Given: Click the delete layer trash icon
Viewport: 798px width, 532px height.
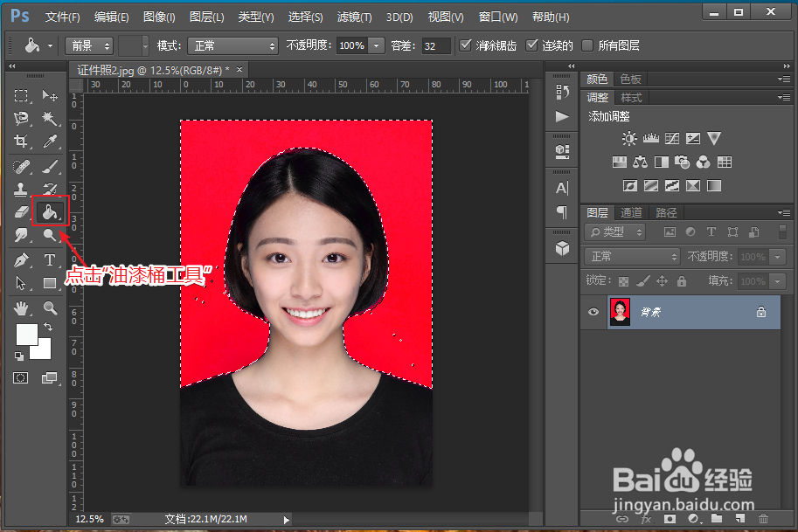Looking at the screenshot, I should pyautogui.click(x=763, y=519).
